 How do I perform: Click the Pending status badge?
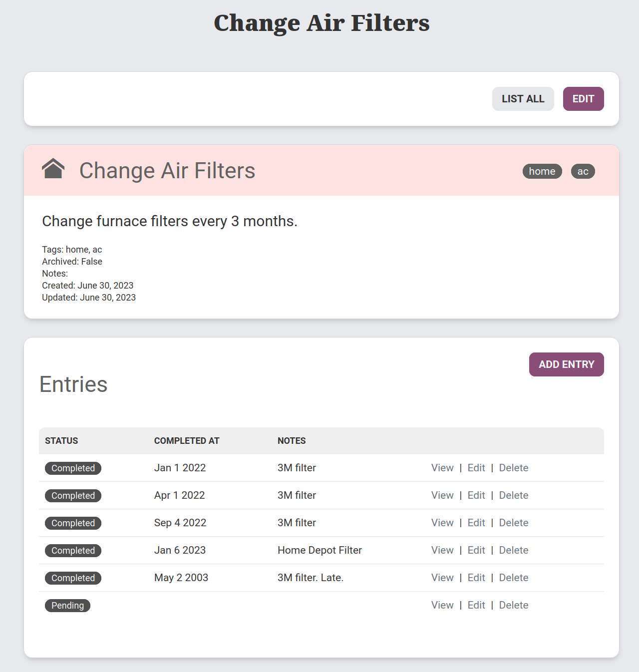(x=67, y=606)
